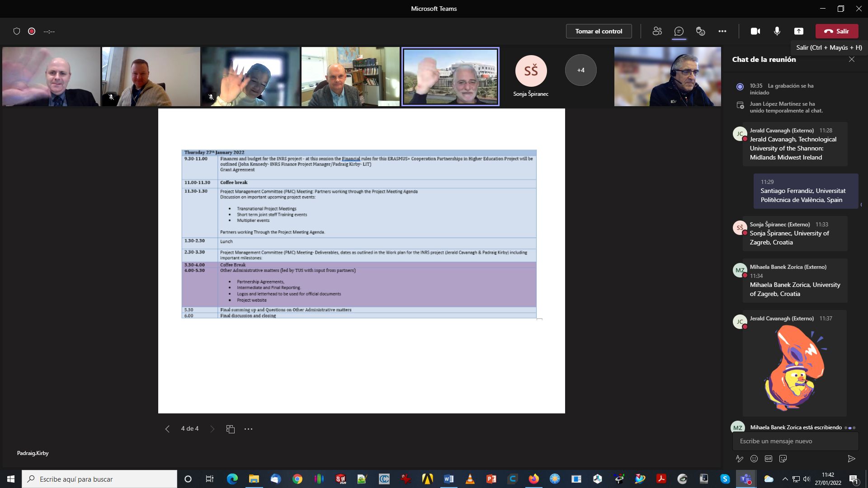The width and height of the screenshot is (868, 488).
Task: Open the message format options icon
Action: pyautogui.click(x=740, y=459)
